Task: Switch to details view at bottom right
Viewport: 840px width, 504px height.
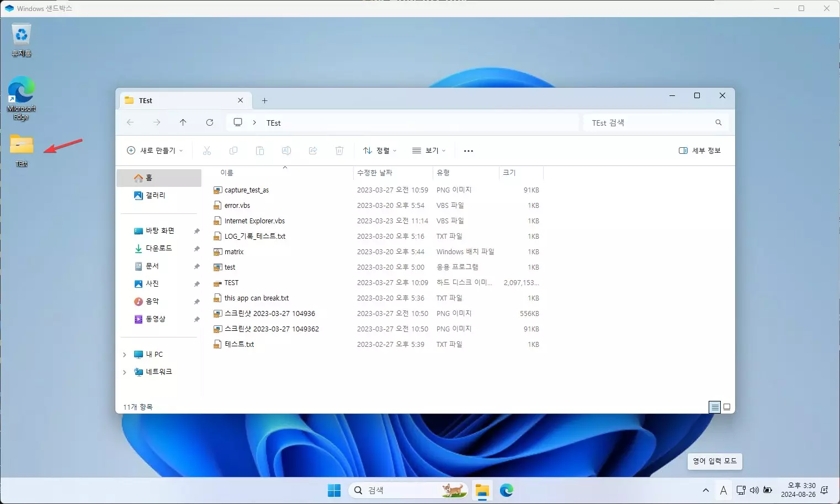Action: [714, 407]
